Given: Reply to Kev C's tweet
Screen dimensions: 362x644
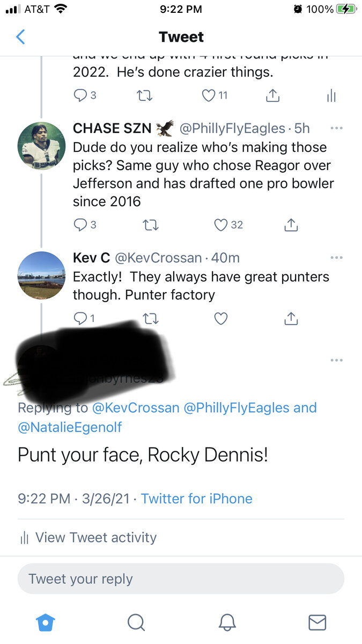Looking at the screenshot, I should click(x=80, y=319).
